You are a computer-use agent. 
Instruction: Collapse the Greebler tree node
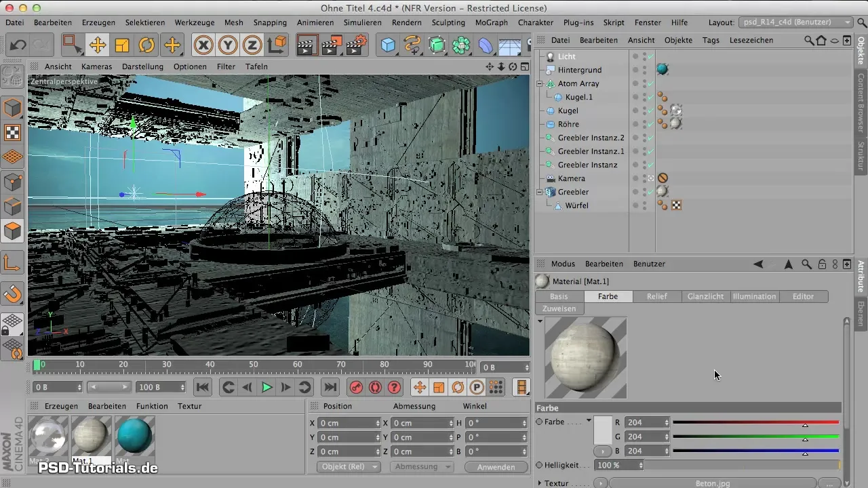click(540, 192)
